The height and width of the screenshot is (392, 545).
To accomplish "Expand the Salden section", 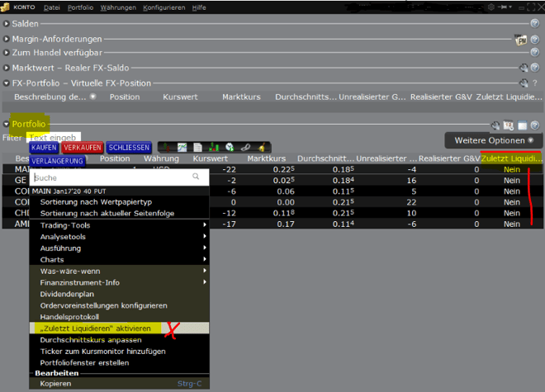I will (6, 24).
